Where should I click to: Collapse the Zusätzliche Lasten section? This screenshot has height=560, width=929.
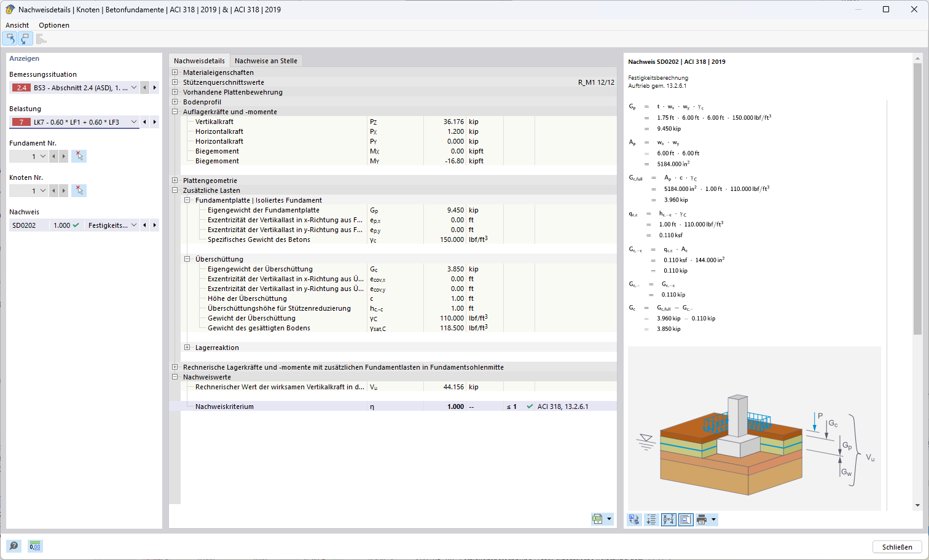click(174, 190)
